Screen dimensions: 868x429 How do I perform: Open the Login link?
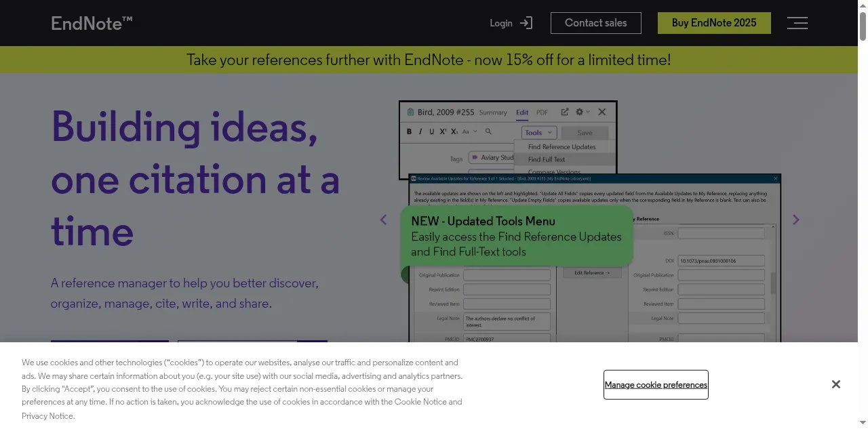(x=511, y=23)
